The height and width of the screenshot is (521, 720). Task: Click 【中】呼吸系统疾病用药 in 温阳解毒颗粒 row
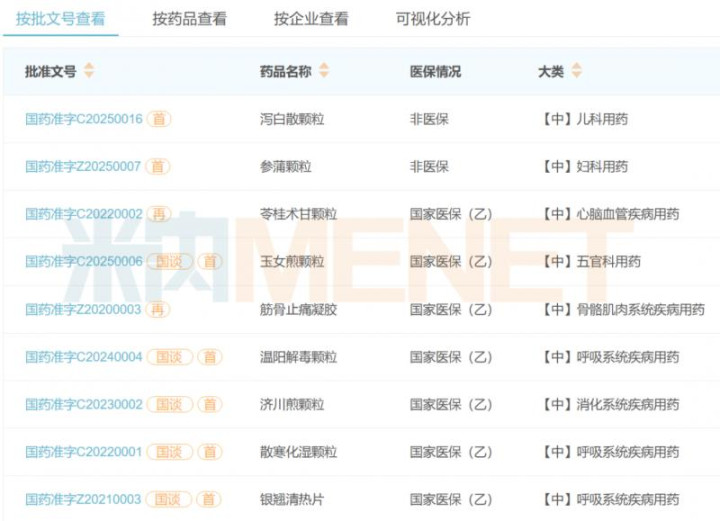tap(609, 357)
